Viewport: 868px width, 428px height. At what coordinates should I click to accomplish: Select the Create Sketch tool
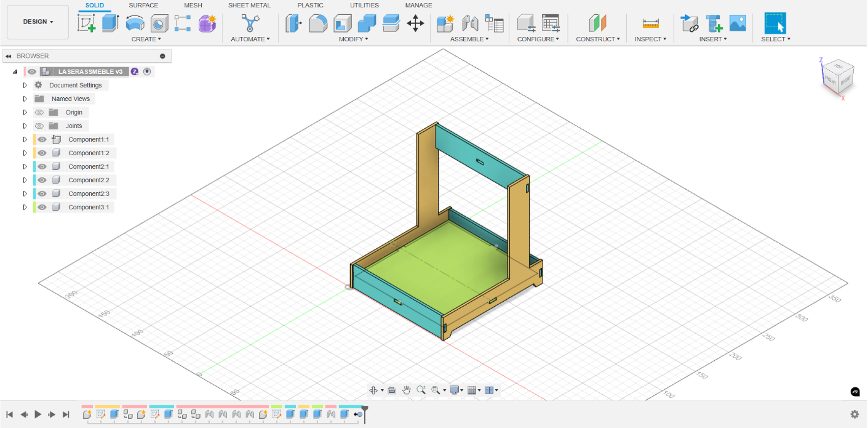point(87,23)
